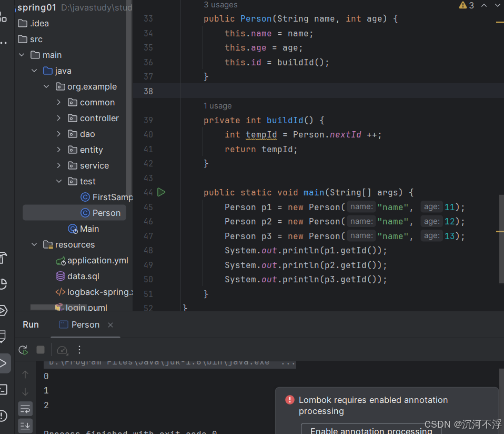Open the profiler run icon
Viewport: 504px width, 434px height.
pyautogui.click(x=62, y=350)
